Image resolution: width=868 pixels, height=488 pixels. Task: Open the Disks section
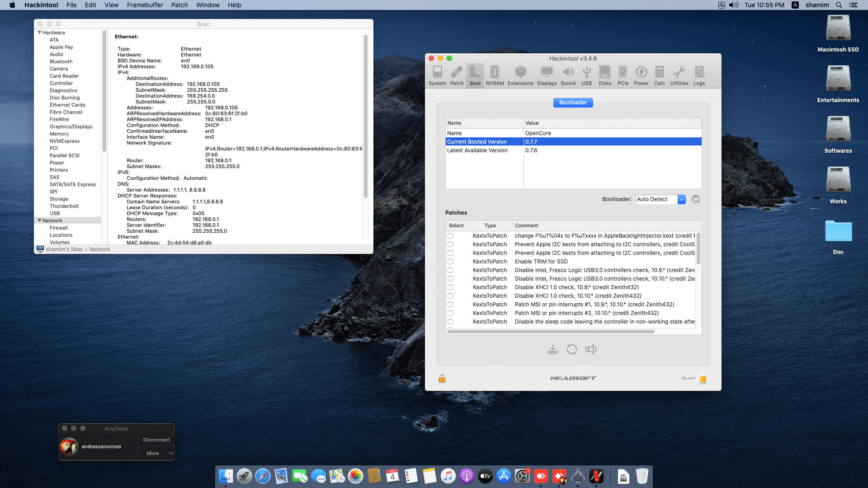(605, 75)
